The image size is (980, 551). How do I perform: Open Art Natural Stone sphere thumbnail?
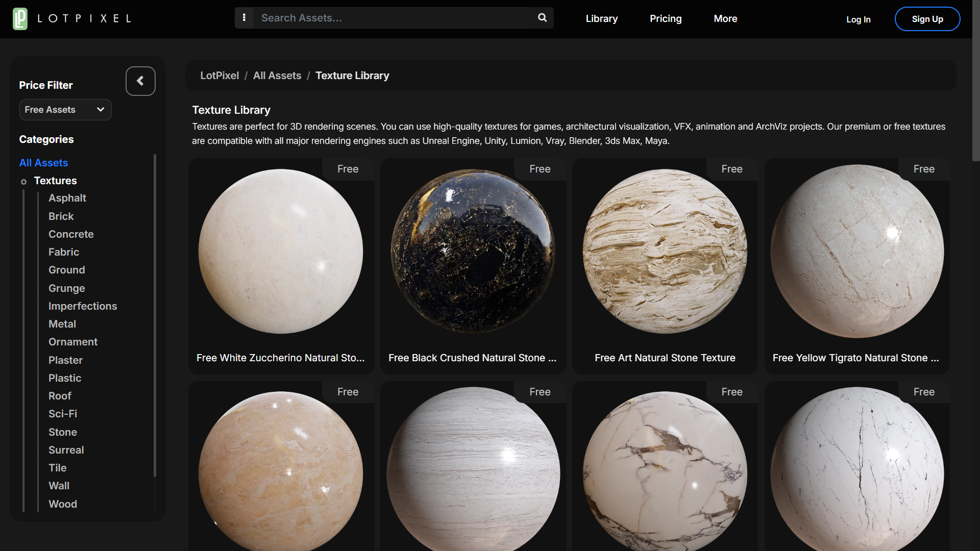click(x=665, y=252)
